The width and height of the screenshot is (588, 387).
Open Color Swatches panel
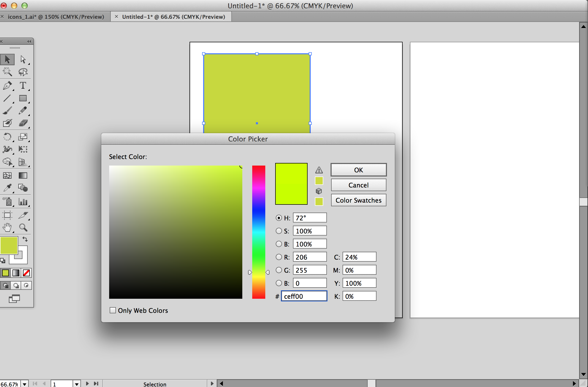coord(358,200)
